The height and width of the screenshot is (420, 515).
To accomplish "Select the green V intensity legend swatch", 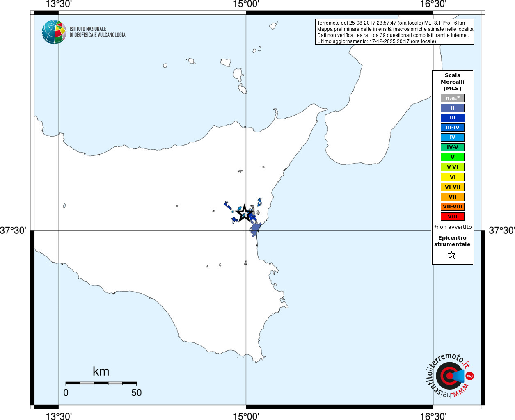I will click(453, 157).
